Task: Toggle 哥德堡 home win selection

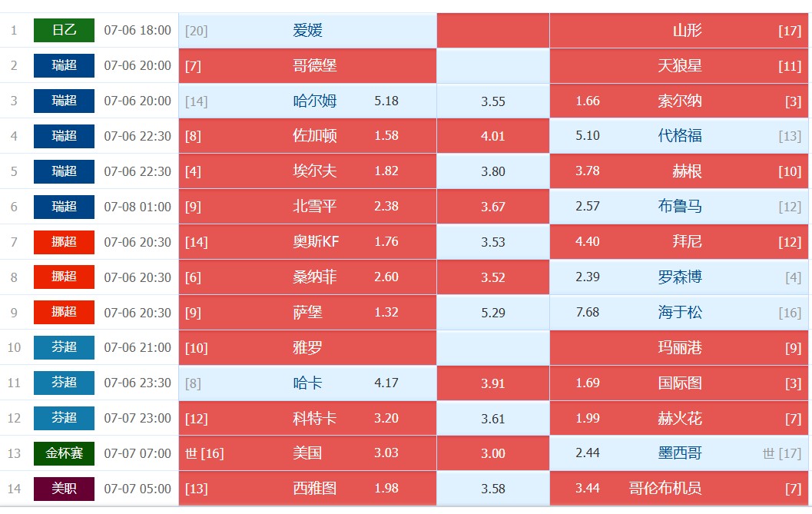Action: tap(307, 66)
